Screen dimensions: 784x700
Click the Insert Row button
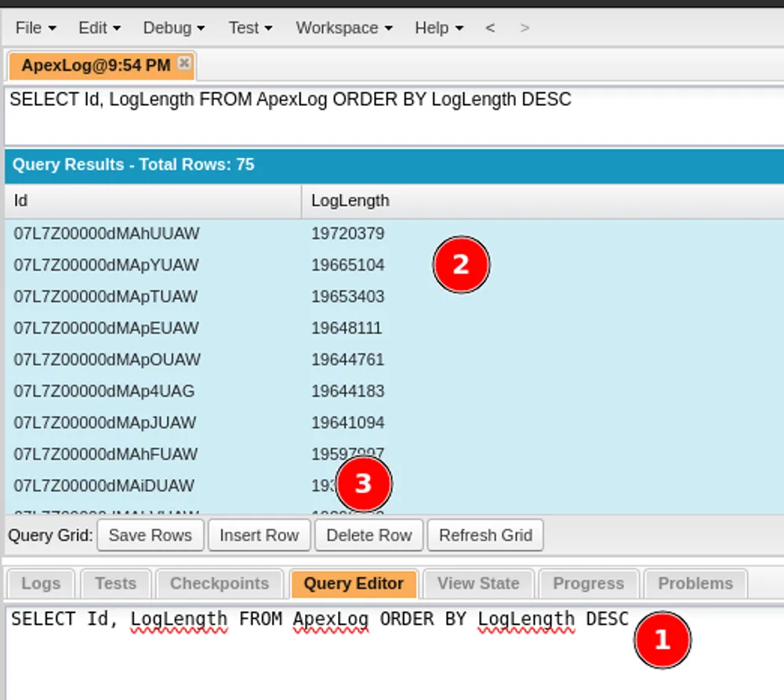click(259, 535)
